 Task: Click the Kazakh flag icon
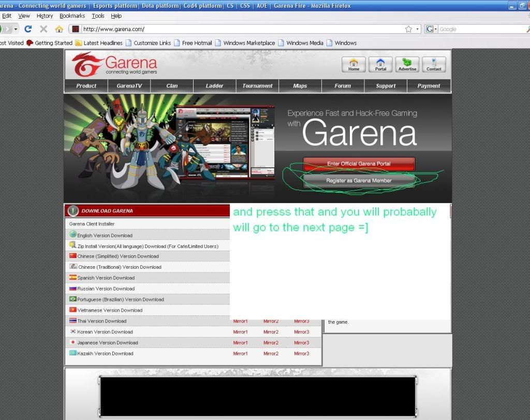[72, 353]
